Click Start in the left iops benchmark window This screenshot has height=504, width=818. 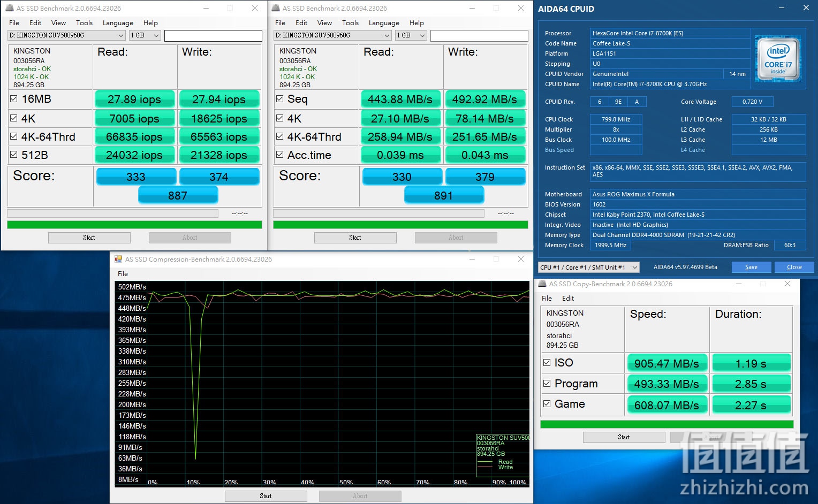tap(89, 238)
